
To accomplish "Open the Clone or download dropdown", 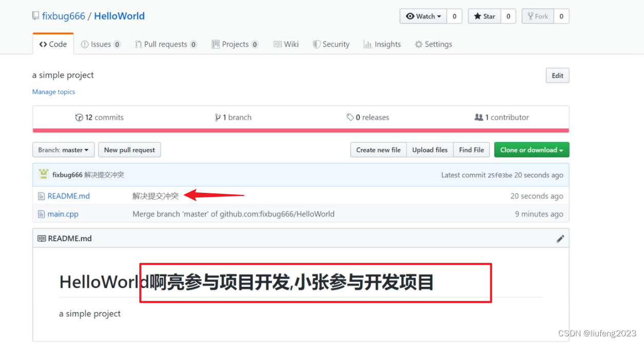I will point(532,150).
